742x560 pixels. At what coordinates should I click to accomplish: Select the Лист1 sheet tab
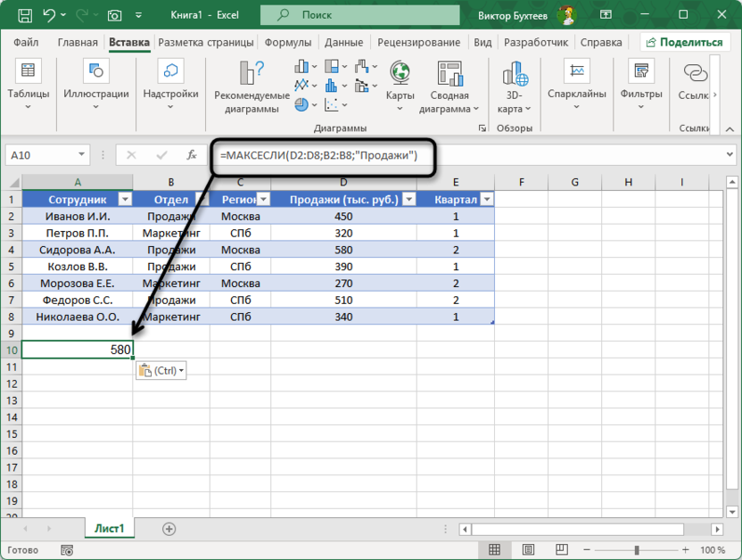tap(110, 529)
